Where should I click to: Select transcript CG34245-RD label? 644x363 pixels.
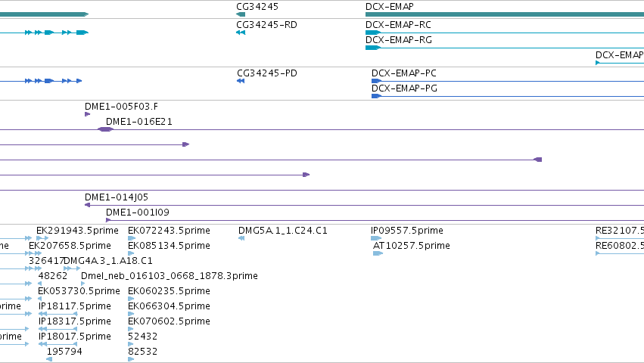pyautogui.click(x=266, y=25)
